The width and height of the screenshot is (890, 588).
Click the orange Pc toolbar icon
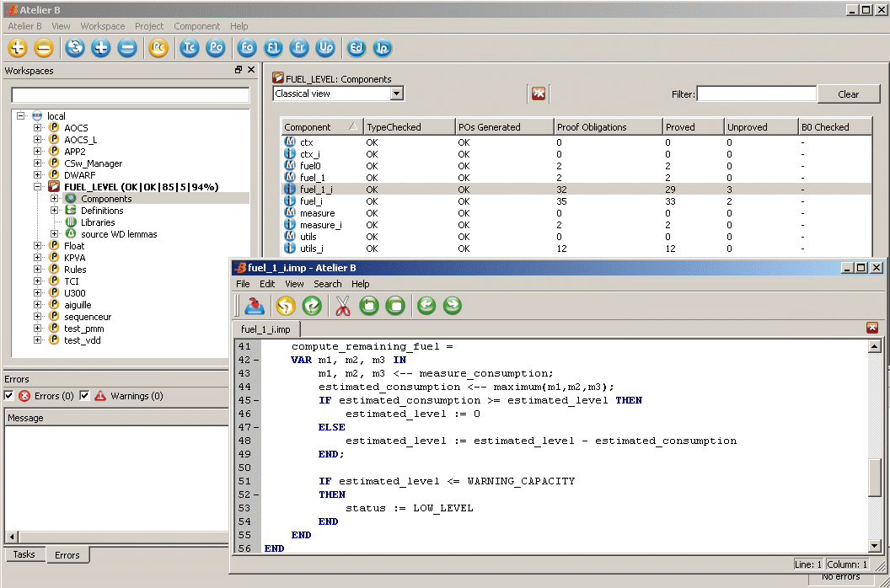(x=158, y=48)
